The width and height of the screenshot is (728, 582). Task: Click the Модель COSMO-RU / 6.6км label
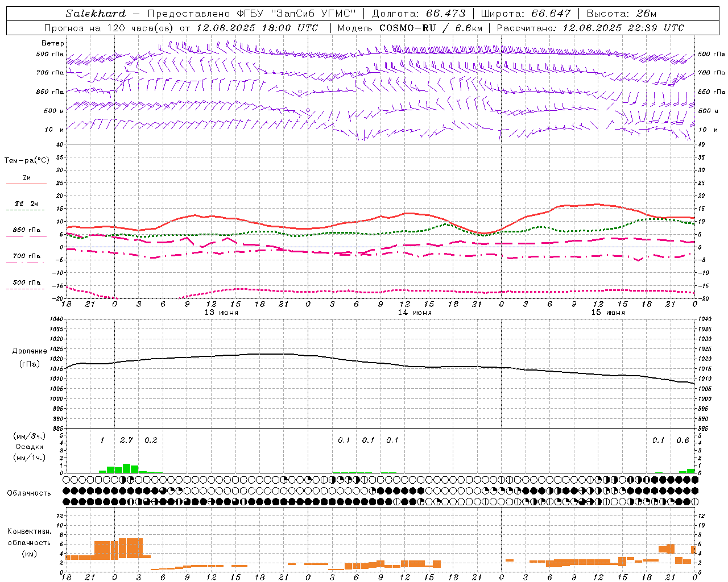point(409,28)
